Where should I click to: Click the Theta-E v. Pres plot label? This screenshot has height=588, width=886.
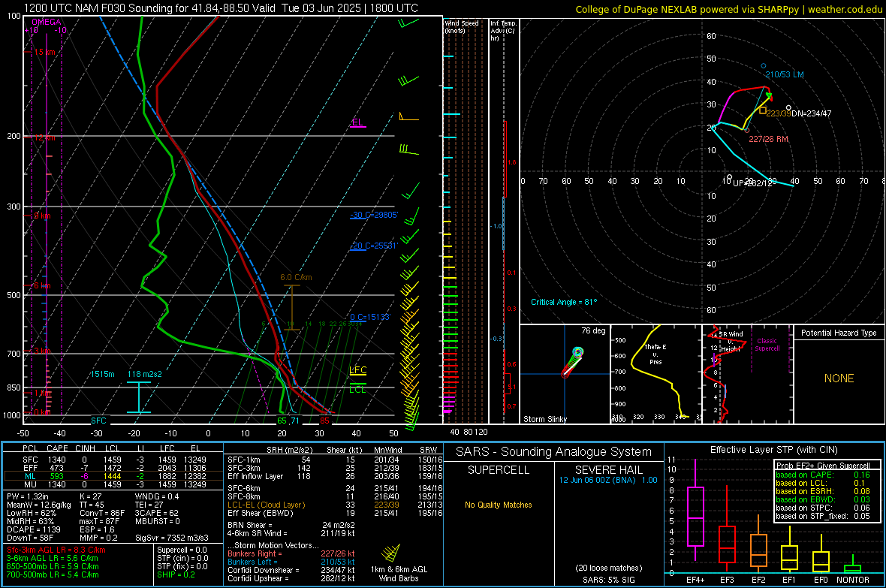tap(655, 354)
